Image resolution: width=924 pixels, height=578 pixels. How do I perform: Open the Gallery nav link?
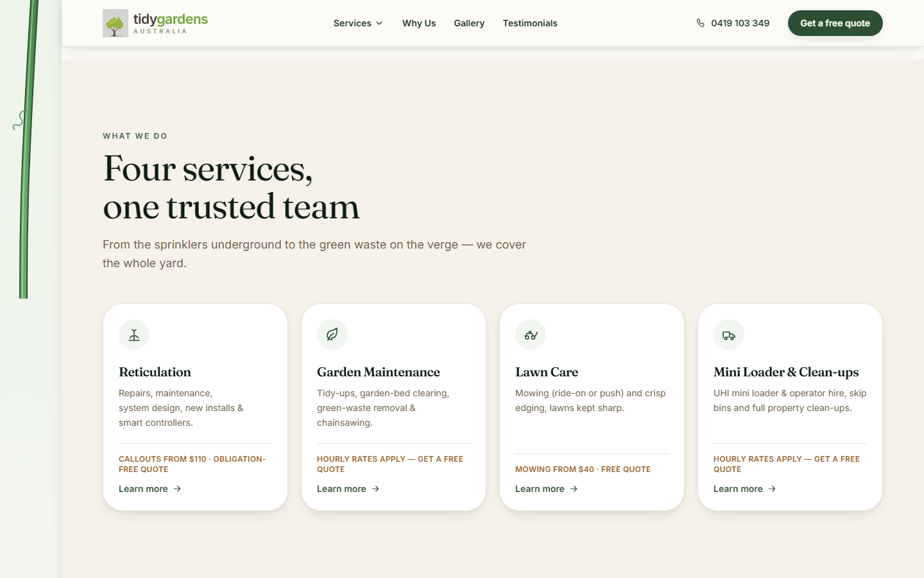[x=469, y=23]
